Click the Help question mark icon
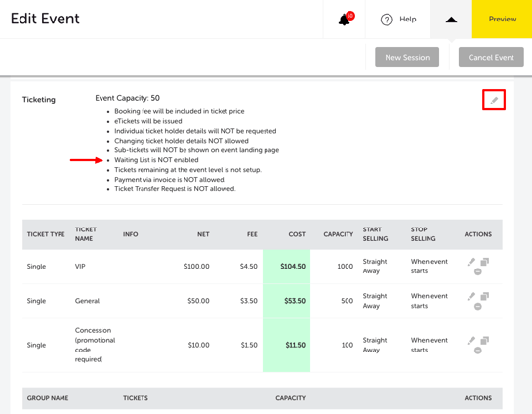 (x=387, y=20)
